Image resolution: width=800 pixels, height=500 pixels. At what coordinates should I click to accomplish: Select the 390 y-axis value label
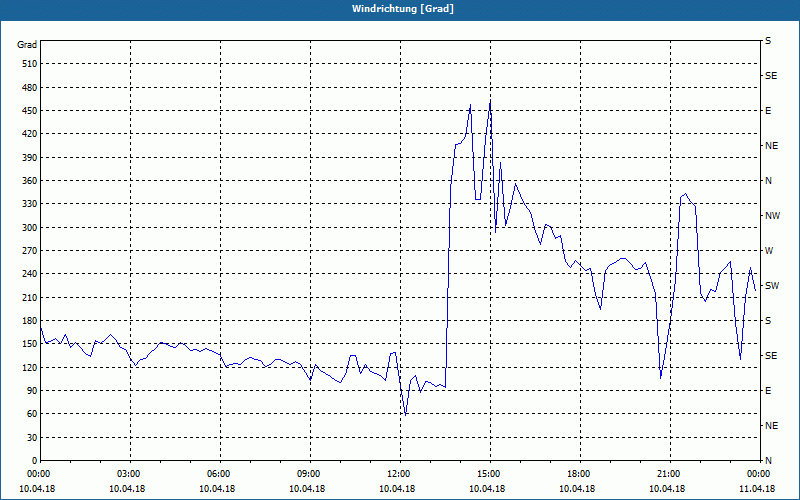tap(30, 157)
